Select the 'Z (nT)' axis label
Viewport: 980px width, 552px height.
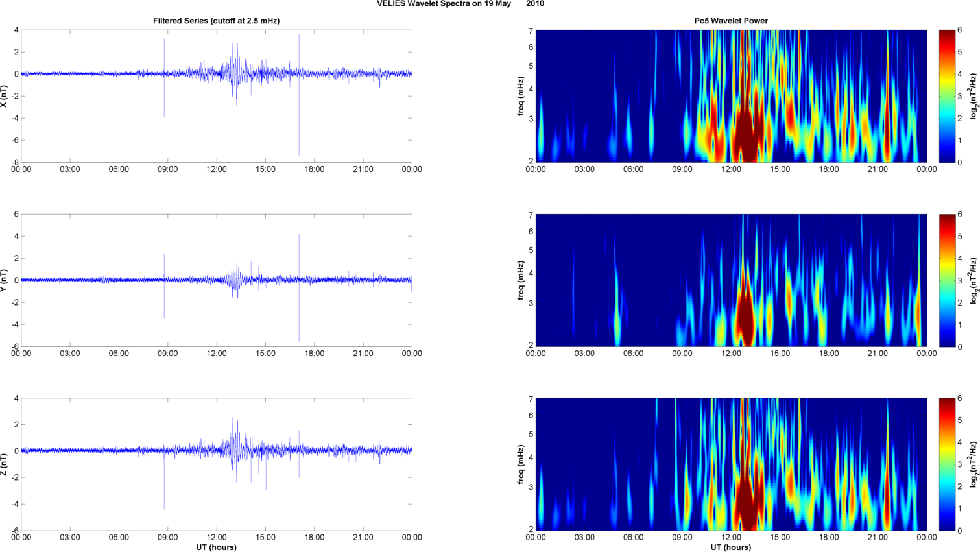coord(5,464)
